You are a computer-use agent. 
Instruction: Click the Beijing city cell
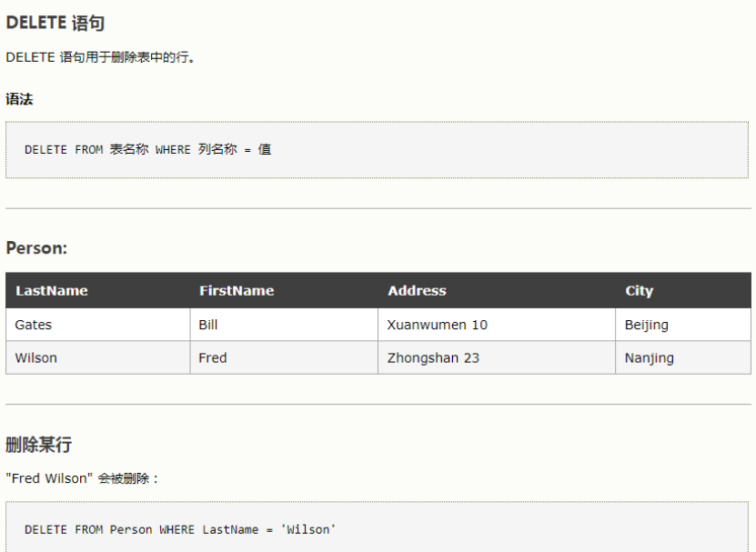[x=683, y=325]
